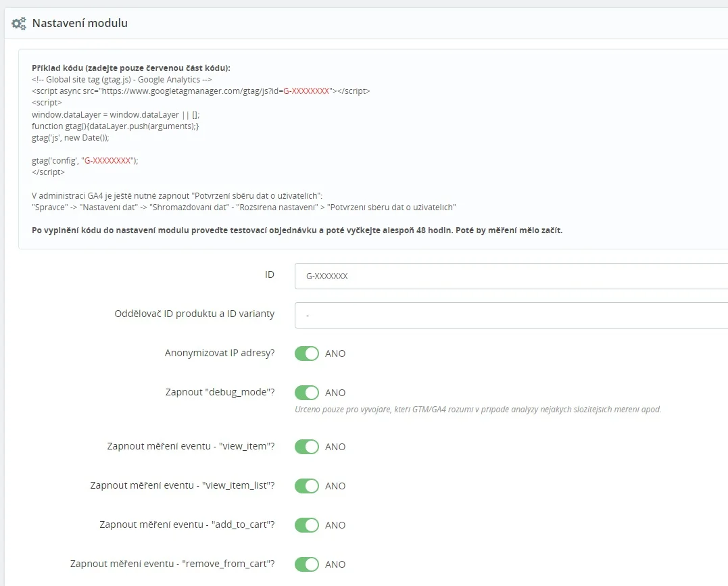The width and height of the screenshot is (728, 586).
Task: Click the "remove_from_cart" event label text
Action: [x=172, y=564]
